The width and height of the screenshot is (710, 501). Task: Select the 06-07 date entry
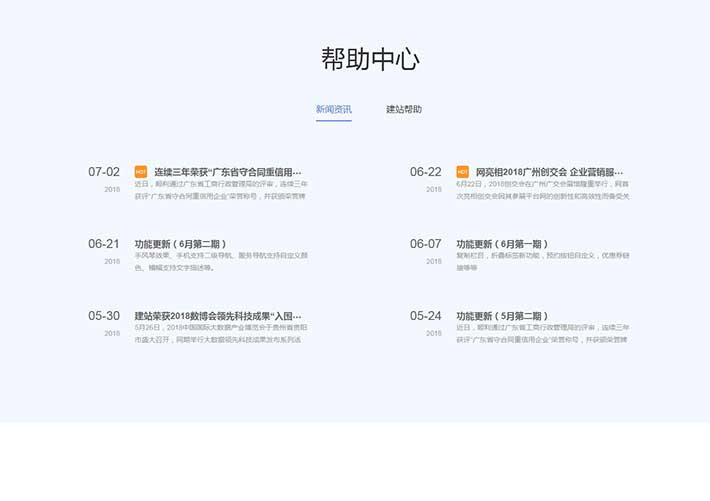coord(425,244)
